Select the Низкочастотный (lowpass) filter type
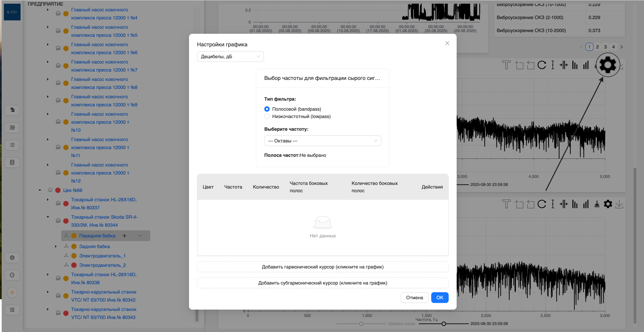This screenshot has height=332, width=644. point(267,116)
